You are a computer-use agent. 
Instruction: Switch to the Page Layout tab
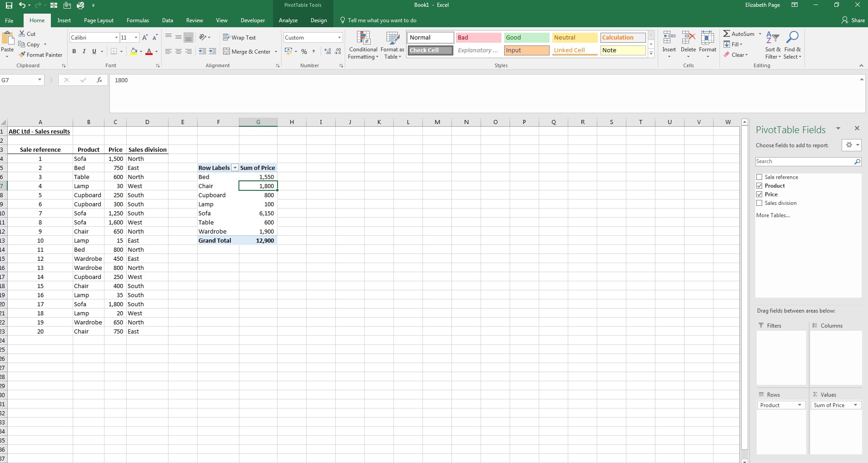click(99, 20)
